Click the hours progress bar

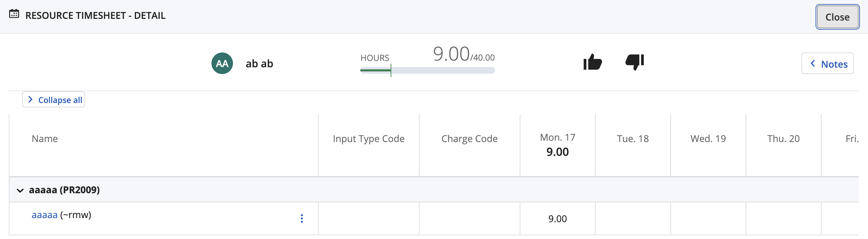(427, 71)
